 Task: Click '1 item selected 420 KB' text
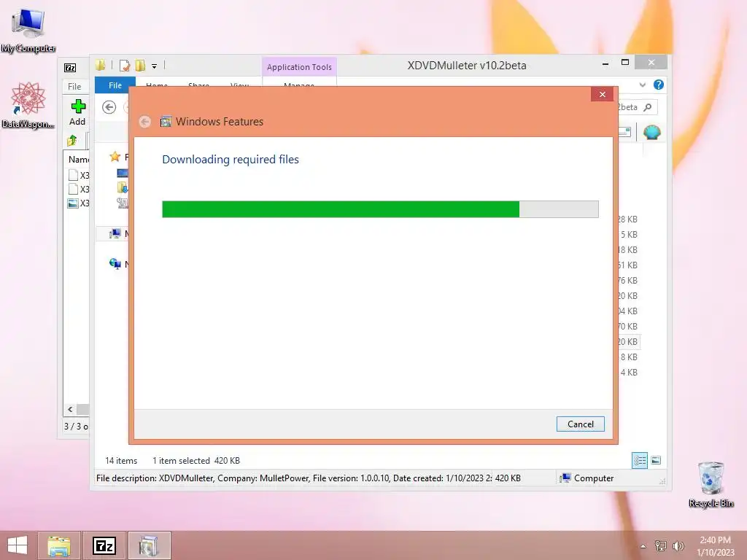click(x=196, y=461)
